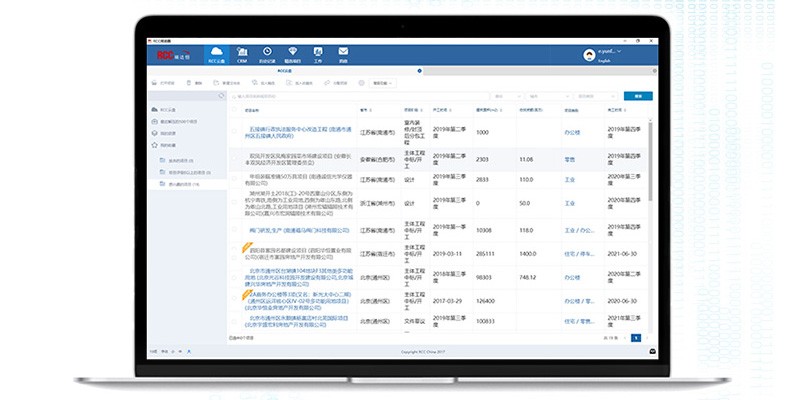The image size is (800, 400).
Task: Open the dropdown at end of toolbar
Action: coord(383,83)
